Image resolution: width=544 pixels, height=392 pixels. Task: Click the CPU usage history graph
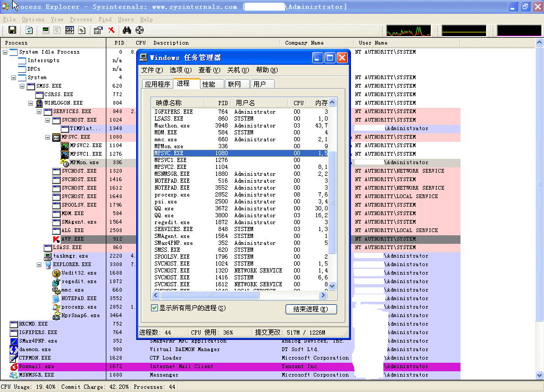click(x=408, y=30)
